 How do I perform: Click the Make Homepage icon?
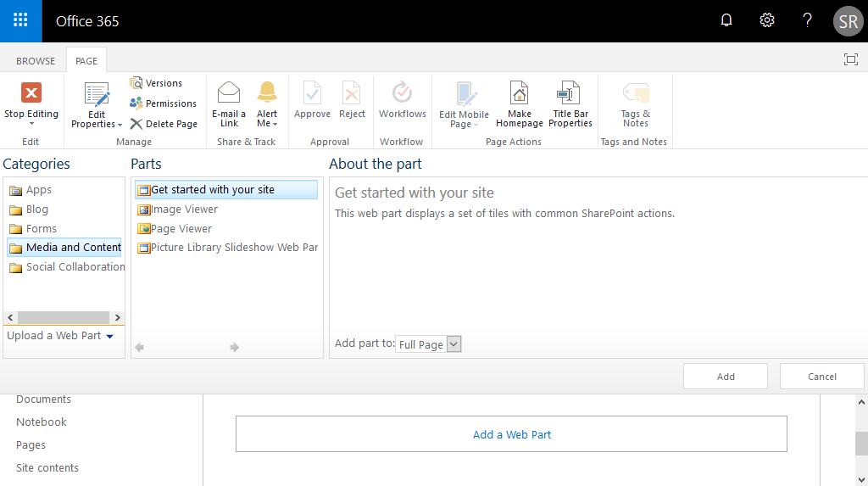point(520,92)
